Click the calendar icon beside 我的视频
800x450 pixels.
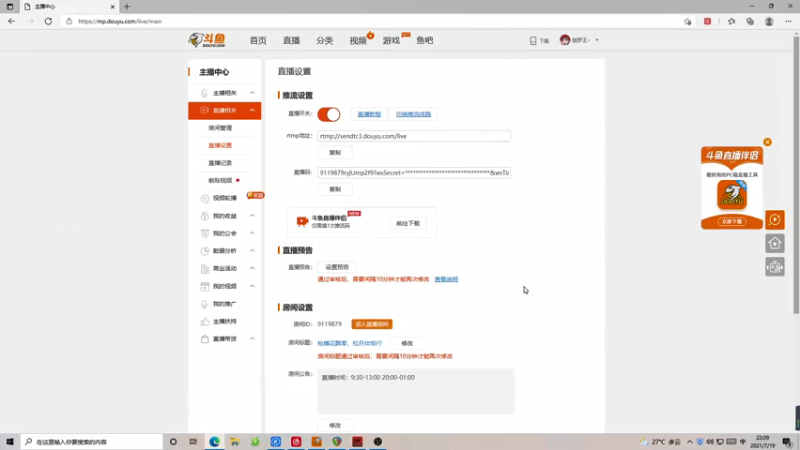[205, 286]
